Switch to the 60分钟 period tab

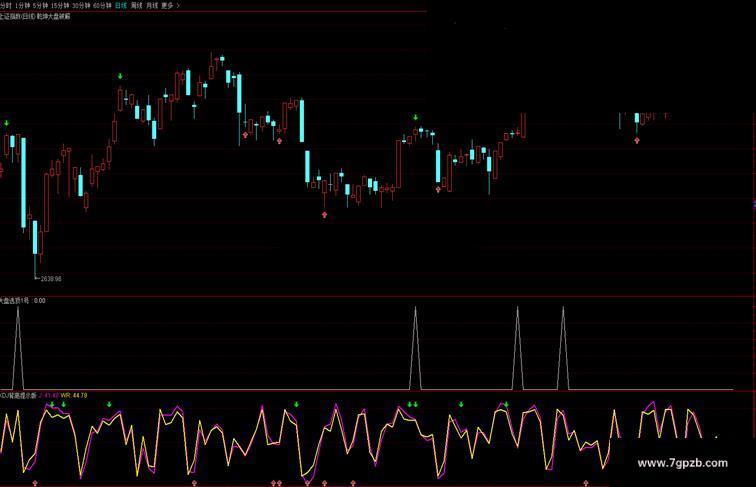tap(102, 6)
